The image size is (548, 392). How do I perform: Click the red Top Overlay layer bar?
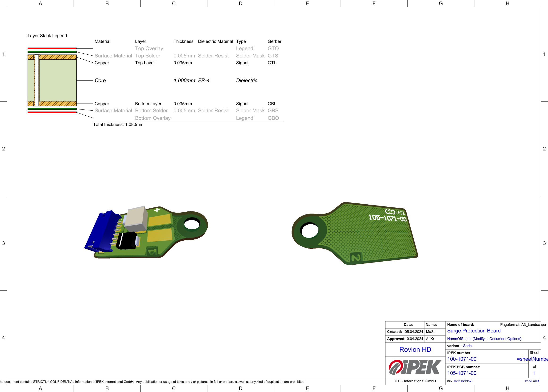click(52, 48)
